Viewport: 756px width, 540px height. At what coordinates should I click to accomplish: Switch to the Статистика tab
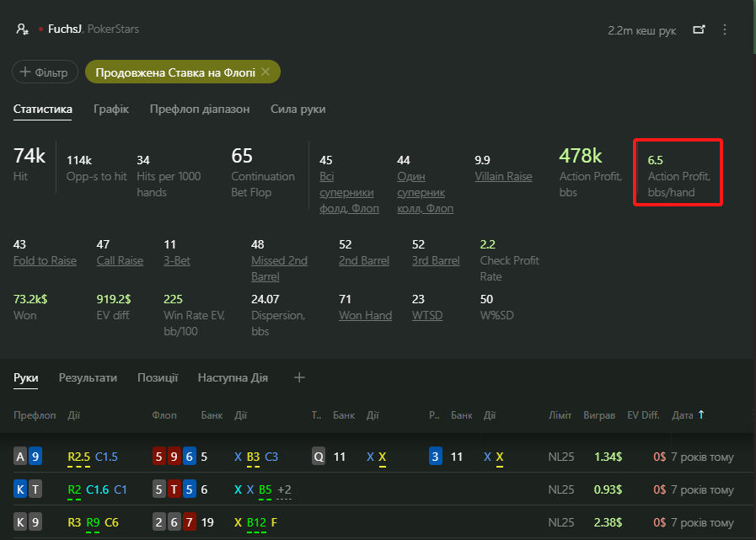click(42, 109)
